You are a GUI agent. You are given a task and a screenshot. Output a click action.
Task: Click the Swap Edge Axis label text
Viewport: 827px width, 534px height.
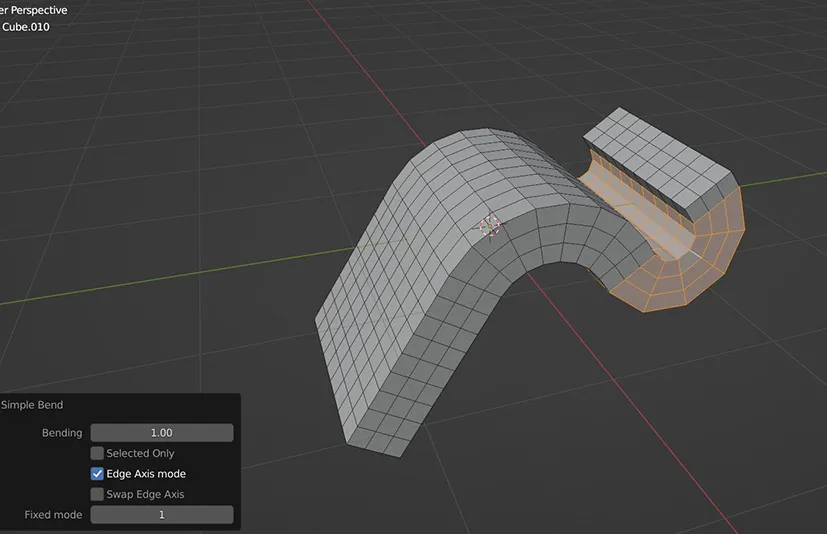[x=145, y=494]
